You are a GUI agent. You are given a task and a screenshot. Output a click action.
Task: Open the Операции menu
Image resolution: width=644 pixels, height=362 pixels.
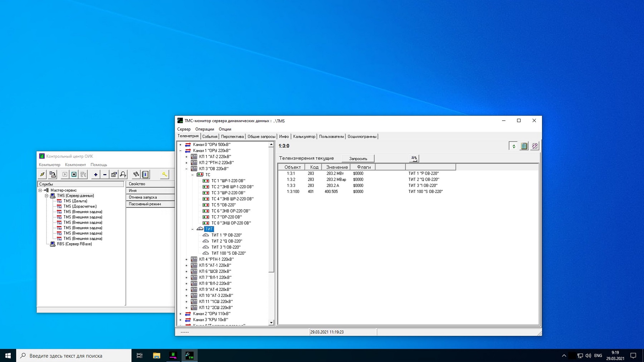click(204, 129)
